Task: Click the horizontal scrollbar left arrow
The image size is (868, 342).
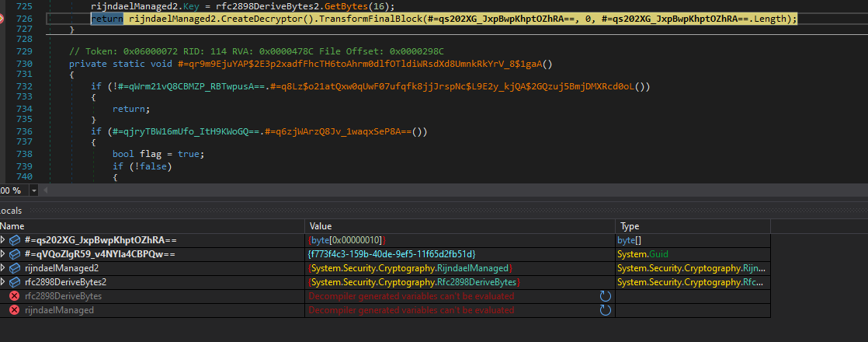Action: coord(45,190)
